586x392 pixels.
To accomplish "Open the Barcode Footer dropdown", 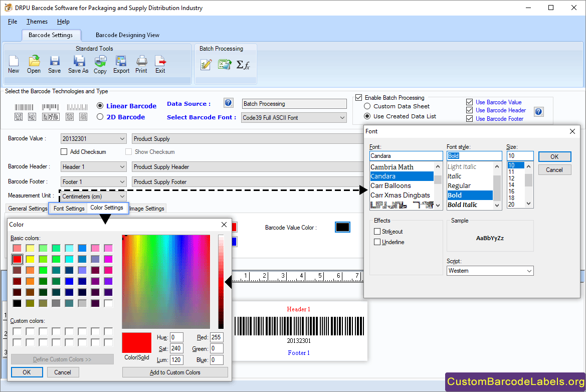I will tap(122, 181).
